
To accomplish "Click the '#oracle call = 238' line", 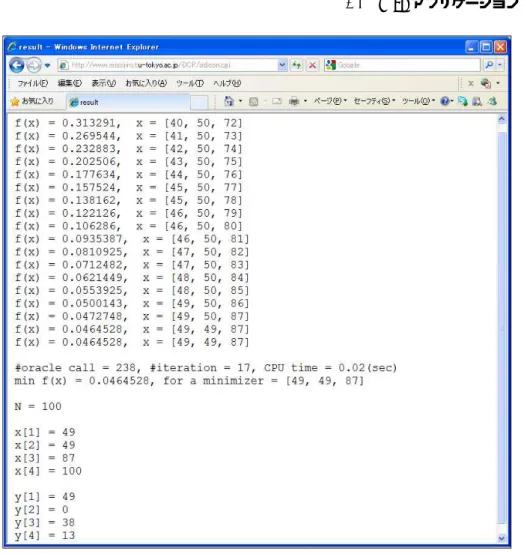I will (x=206, y=368).
